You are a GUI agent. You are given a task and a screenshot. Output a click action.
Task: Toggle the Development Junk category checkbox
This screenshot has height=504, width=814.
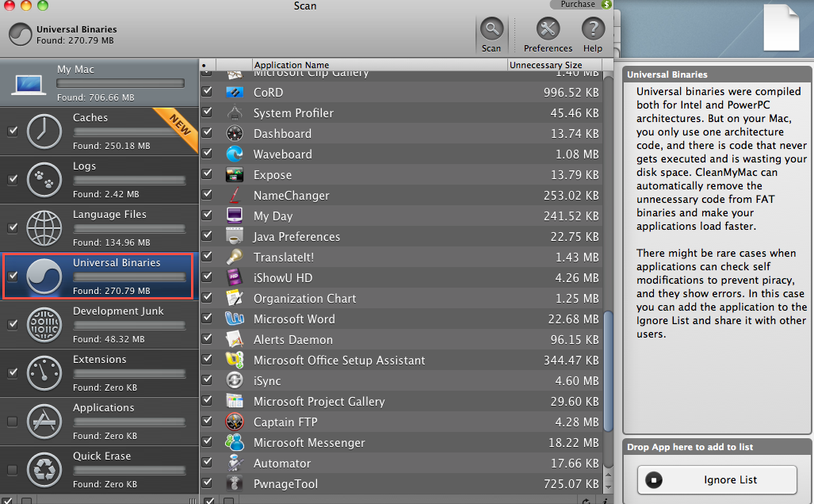click(13, 324)
